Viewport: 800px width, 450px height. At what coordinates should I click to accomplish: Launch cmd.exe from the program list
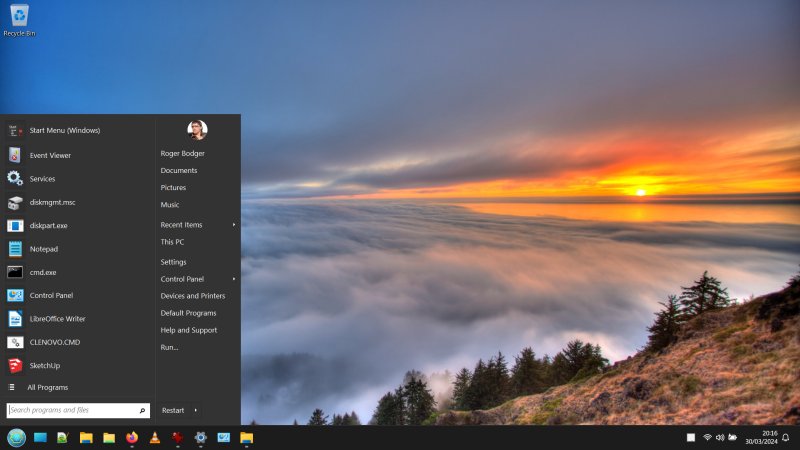42,272
